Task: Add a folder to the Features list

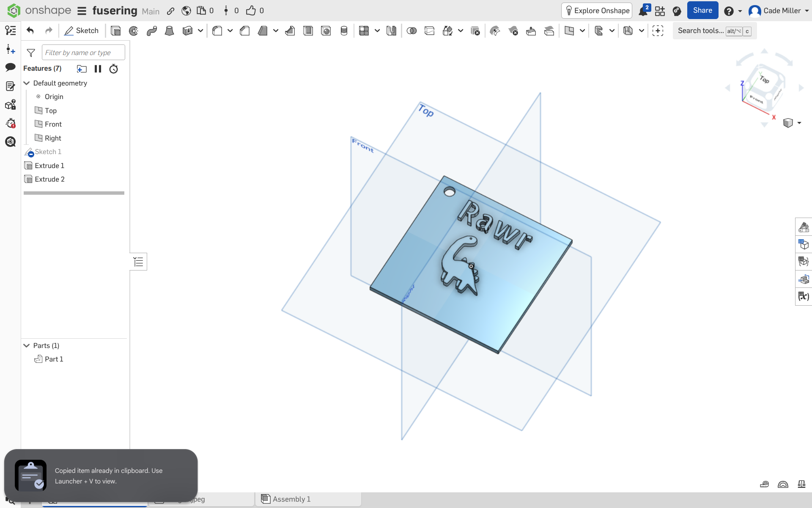Action: click(x=82, y=69)
